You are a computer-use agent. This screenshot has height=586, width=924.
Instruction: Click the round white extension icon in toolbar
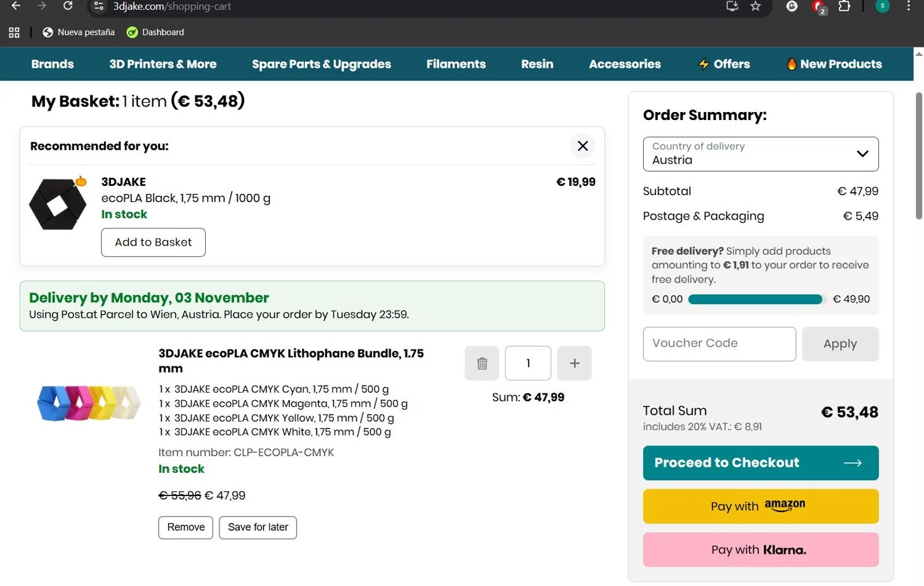tap(792, 6)
